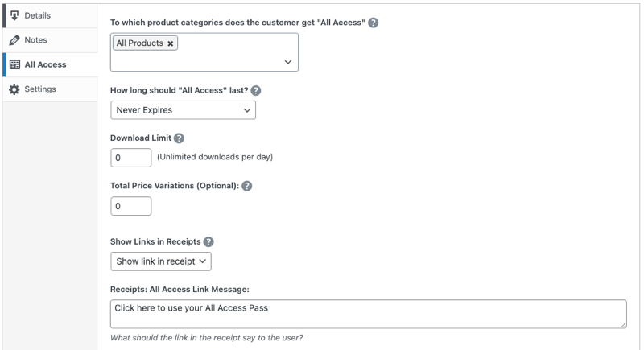This screenshot has width=644, height=350.
Task: Click the Details tab icon
Action: (x=14, y=16)
